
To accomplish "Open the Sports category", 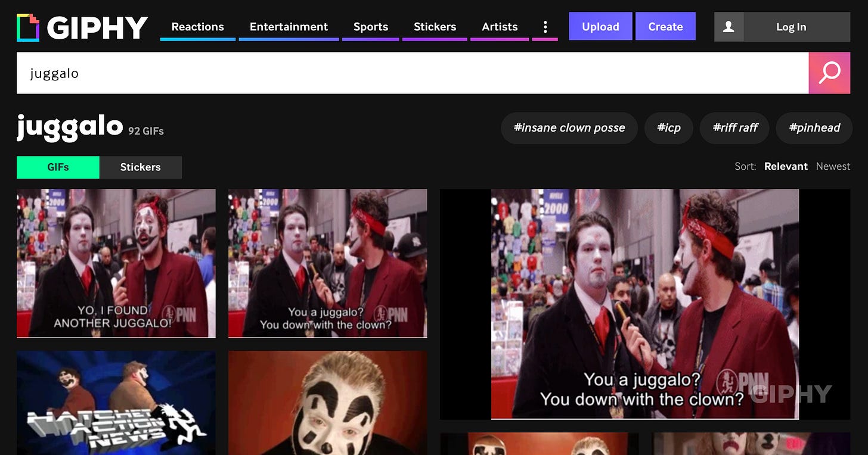I will pyautogui.click(x=371, y=27).
